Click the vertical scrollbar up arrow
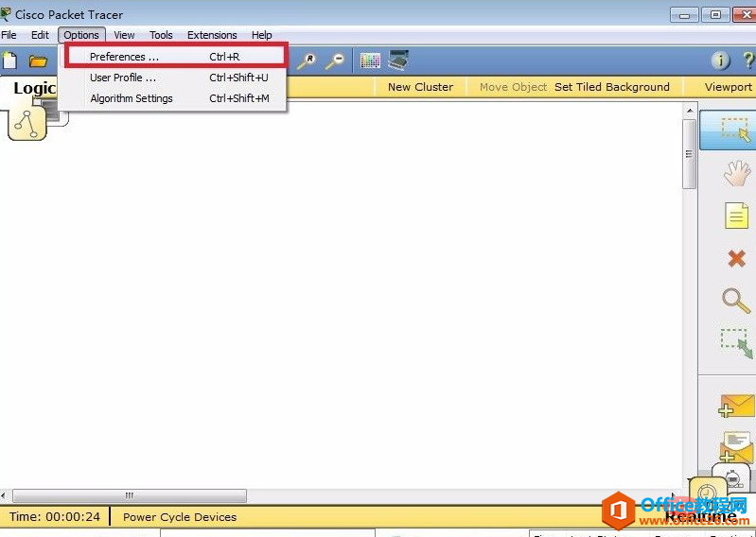Image resolution: width=756 pixels, height=537 pixels. [690, 111]
